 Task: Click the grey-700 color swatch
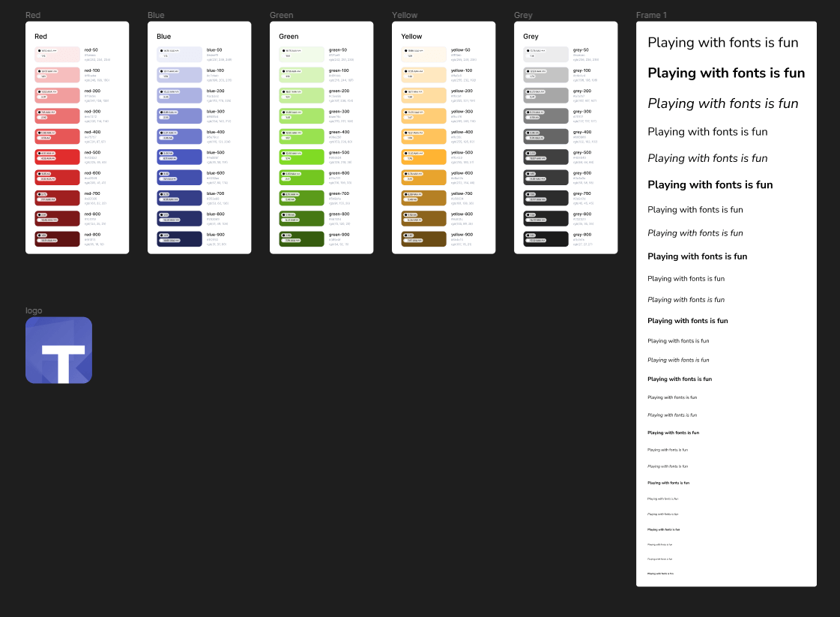546,198
